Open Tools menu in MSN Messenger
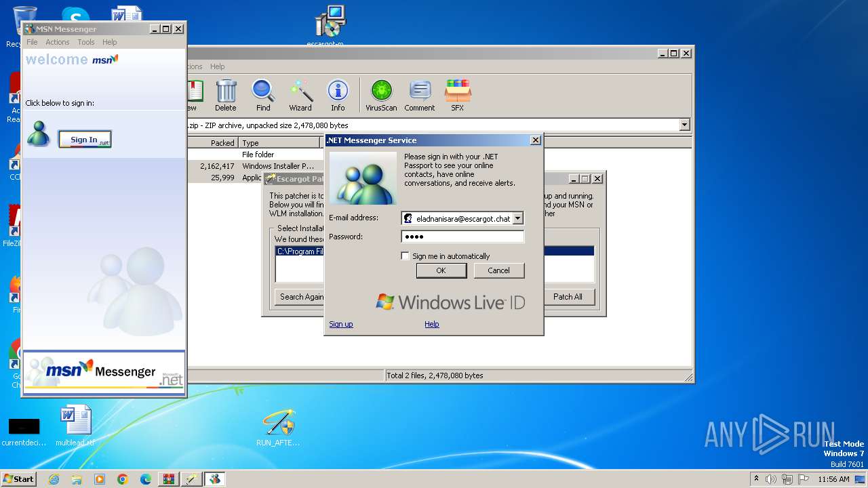The height and width of the screenshot is (488, 868). [x=86, y=42]
